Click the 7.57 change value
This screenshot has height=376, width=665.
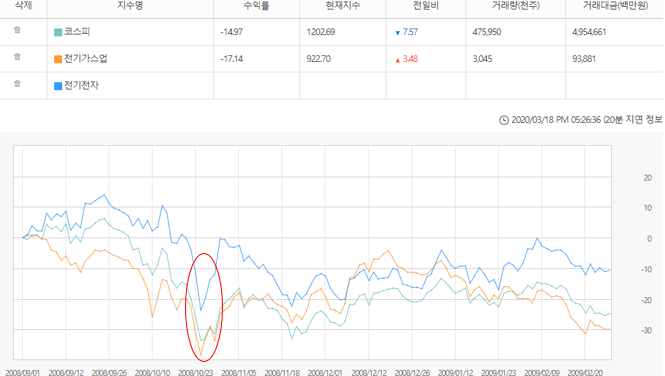tap(410, 32)
